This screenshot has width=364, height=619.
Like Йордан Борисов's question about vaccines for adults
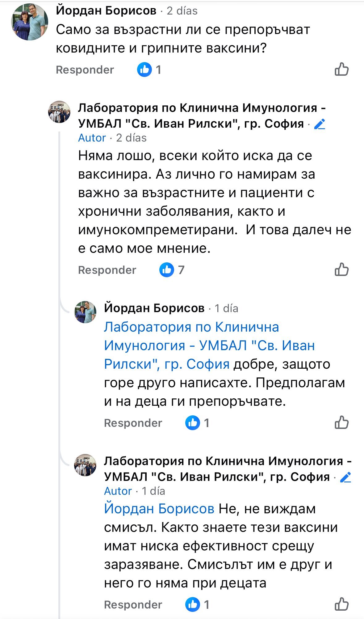[341, 69]
